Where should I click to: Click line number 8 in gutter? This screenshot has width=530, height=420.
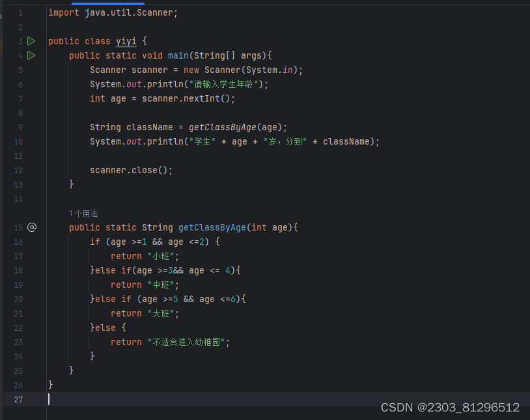coord(20,113)
